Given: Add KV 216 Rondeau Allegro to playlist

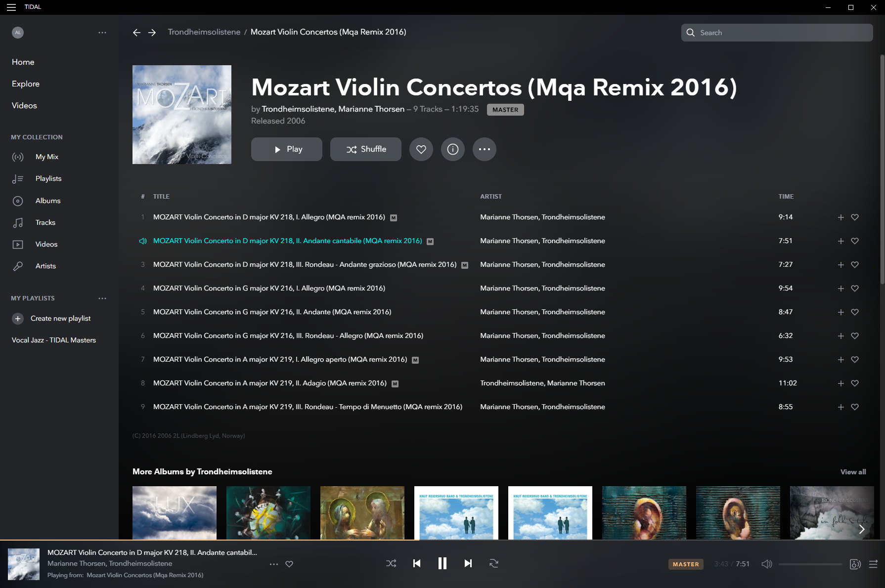Looking at the screenshot, I should (841, 336).
